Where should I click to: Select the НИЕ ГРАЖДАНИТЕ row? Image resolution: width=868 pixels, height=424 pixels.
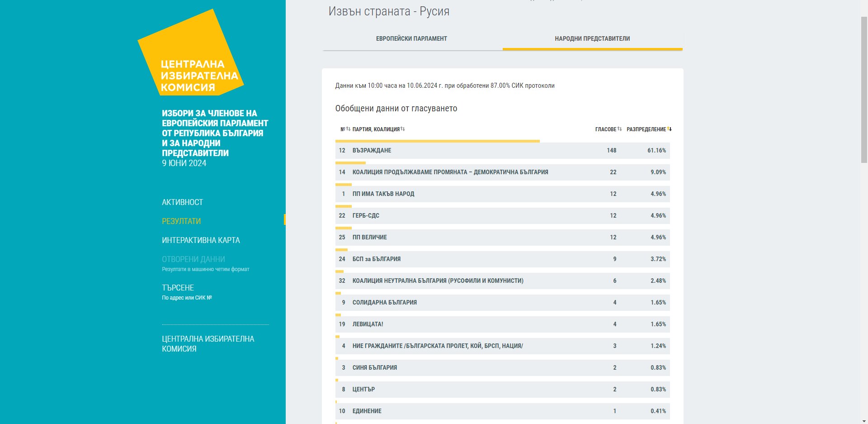pyautogui.click(x=503, y=346)
